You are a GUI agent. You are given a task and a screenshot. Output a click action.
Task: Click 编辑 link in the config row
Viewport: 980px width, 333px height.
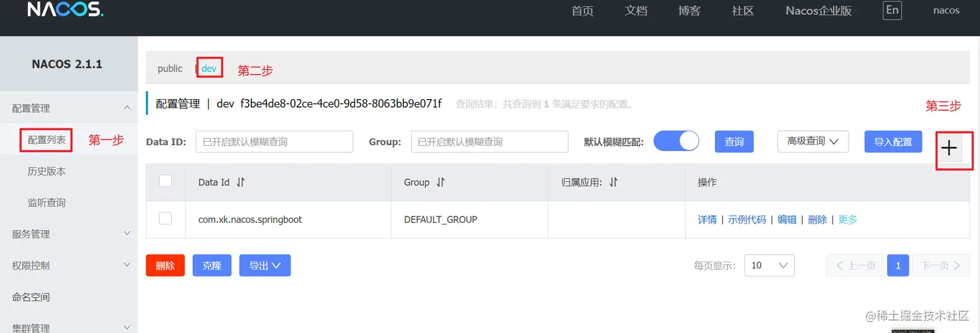point(787,220)
